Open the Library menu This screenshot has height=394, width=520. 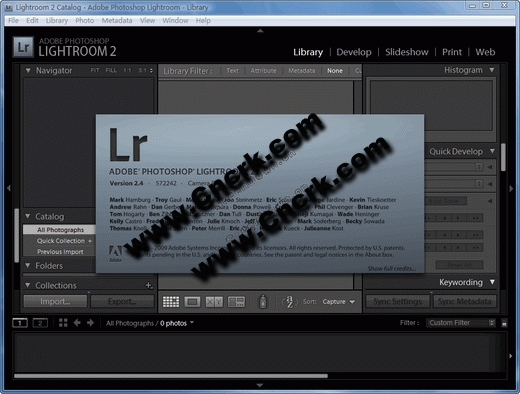click(57, 21)
